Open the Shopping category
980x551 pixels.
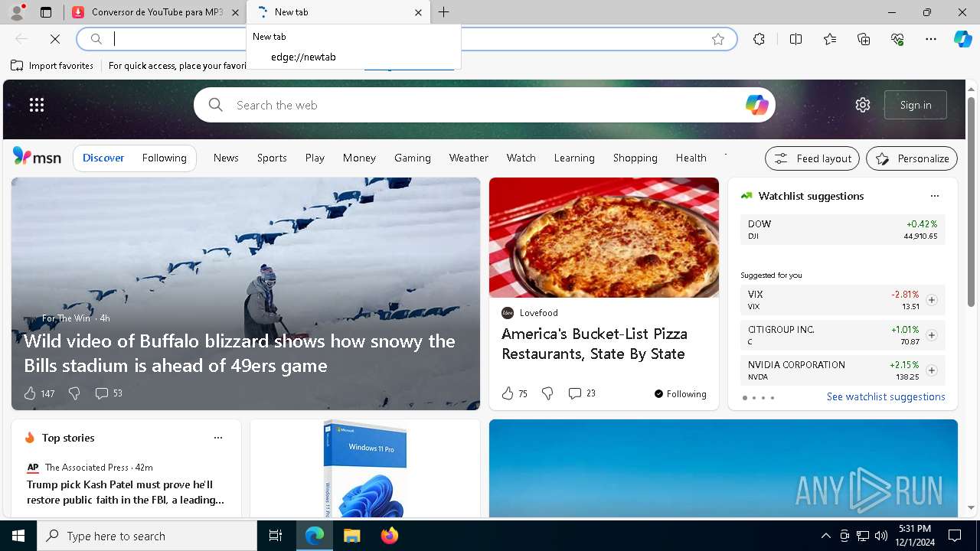click(635, 158)
